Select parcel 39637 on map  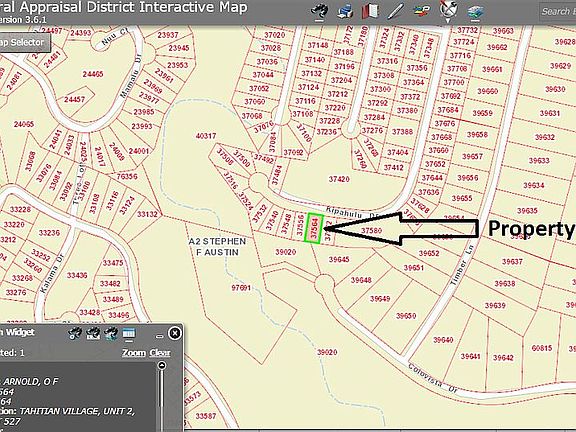512,262
